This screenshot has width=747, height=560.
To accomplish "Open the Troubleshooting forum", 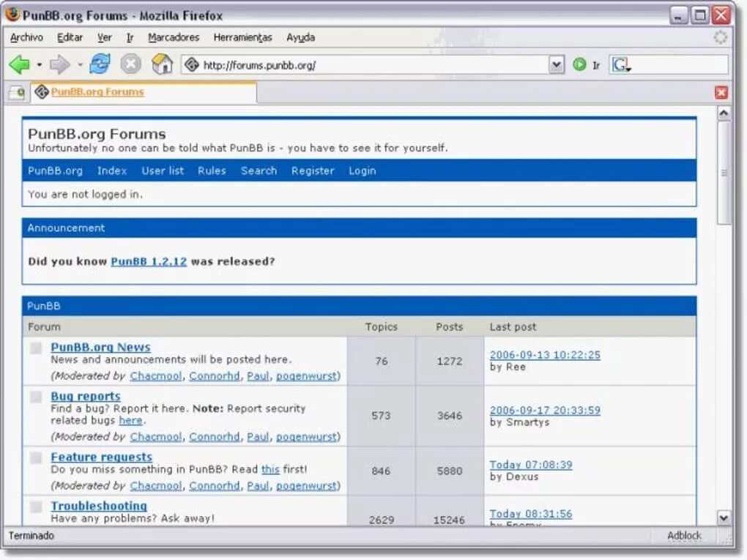I will tap(99, 506).
